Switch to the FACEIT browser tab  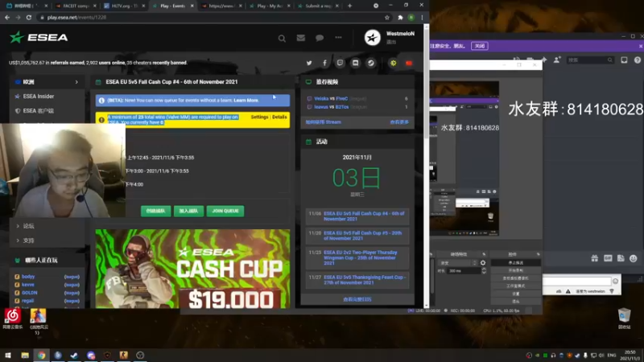tap(76, 6)
